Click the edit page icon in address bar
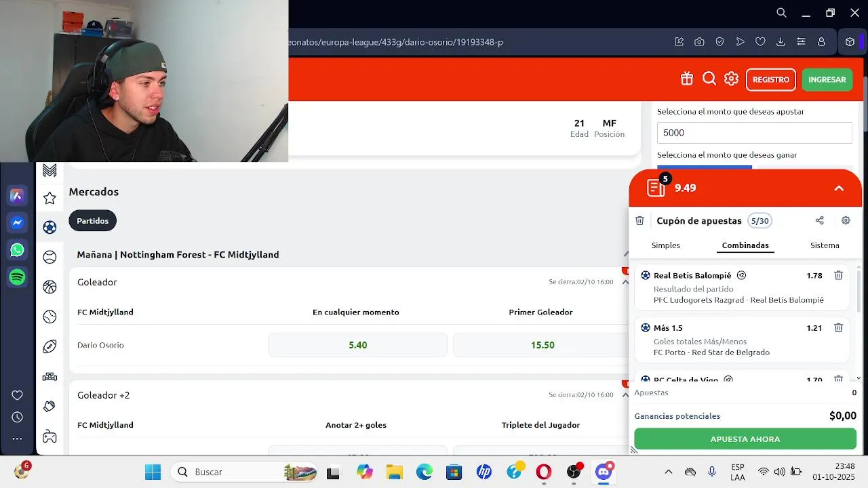Image resolution: width=868 pixels, height=488 pixels. coord(679,42)
